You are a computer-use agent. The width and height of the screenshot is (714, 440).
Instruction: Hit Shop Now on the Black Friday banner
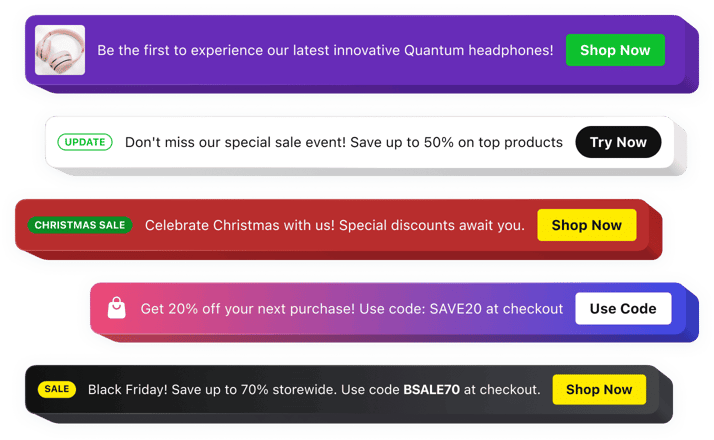point(600,389)
